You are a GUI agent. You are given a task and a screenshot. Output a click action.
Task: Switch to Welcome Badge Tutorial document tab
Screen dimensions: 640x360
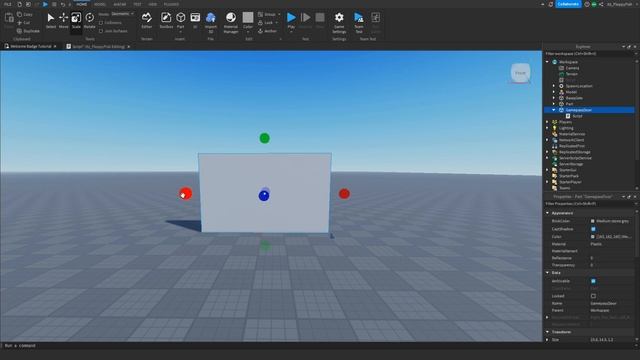click(x=31, y=47)
